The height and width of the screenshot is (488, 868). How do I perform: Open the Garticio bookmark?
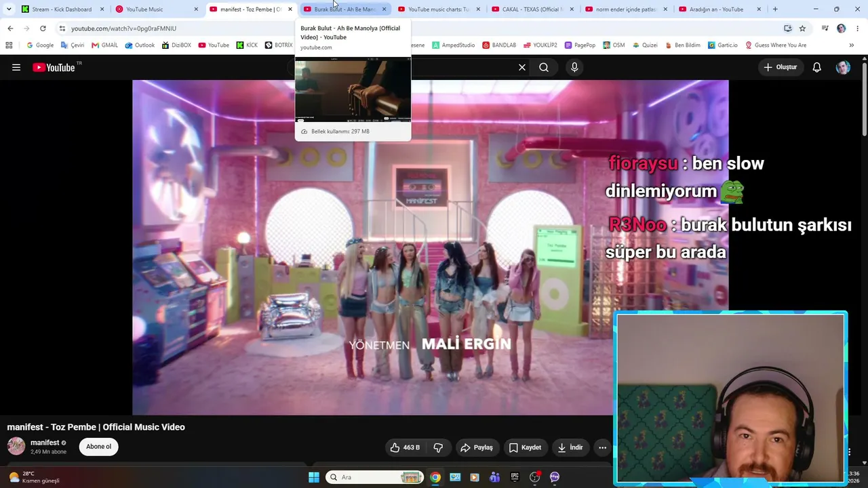723,45
